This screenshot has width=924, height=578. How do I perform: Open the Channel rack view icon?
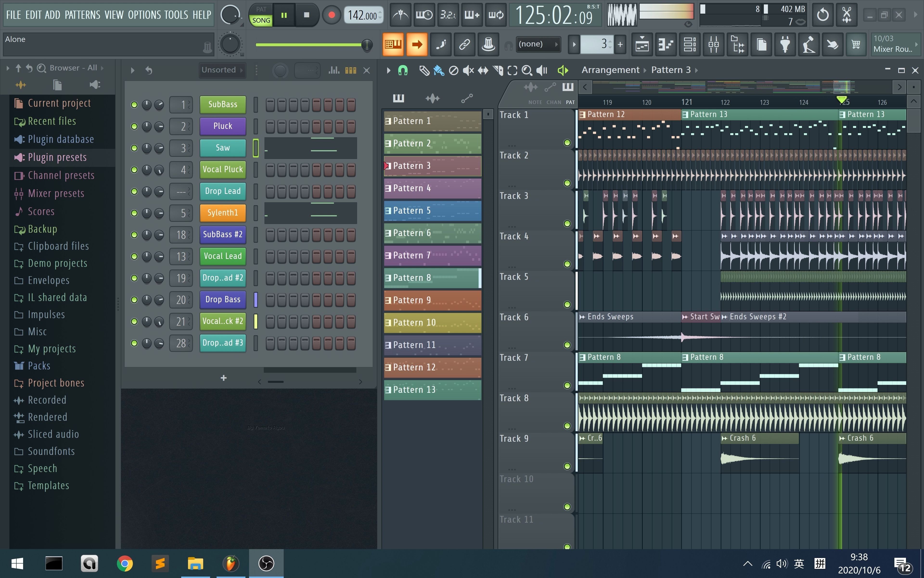[x=690, y=45]
